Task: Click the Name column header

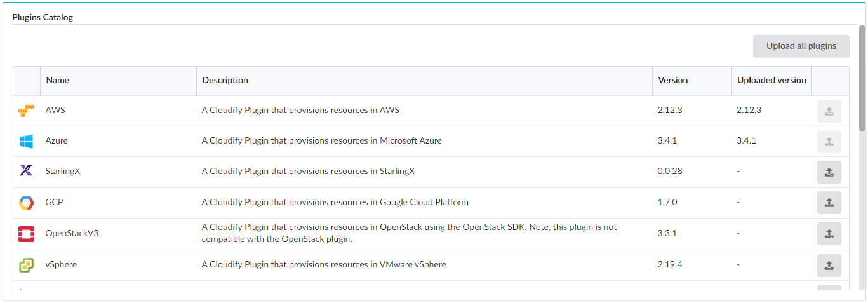Action: point(58,81)
